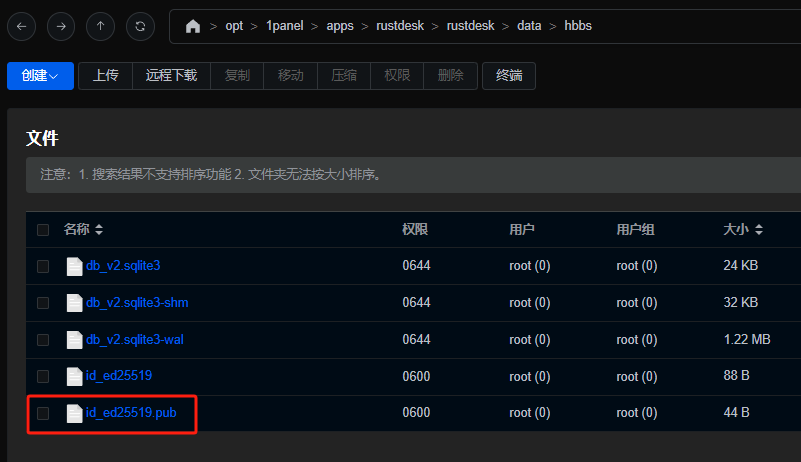The width and height of the screenshot is (801, 462).
Task: Click the 用户组 column header
Action: [x=635, y=229]
